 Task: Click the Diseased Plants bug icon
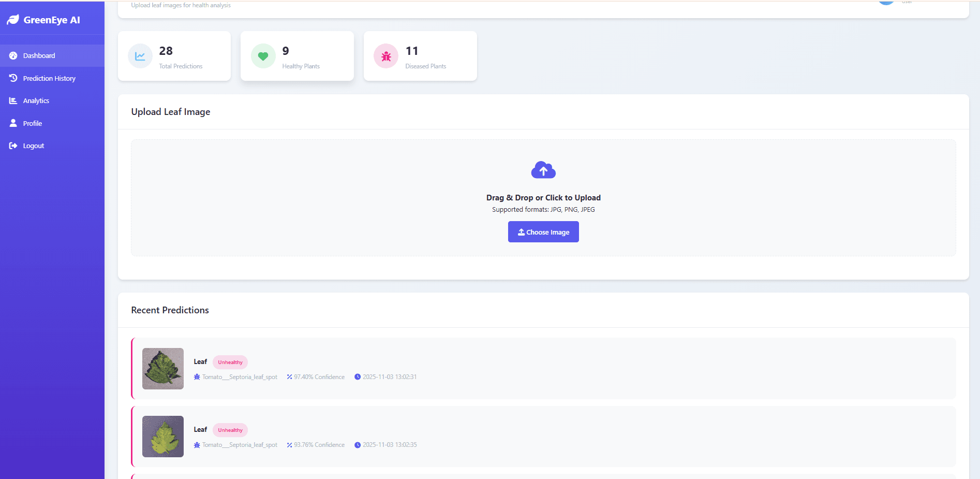(386, 56)
